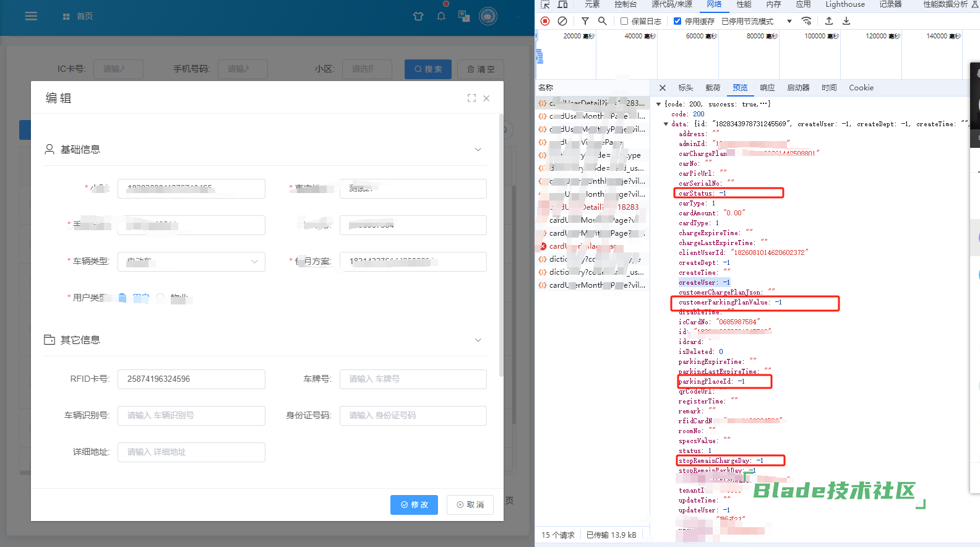Uncheck the 停用缓存 checkbox

tap(677, 21)
